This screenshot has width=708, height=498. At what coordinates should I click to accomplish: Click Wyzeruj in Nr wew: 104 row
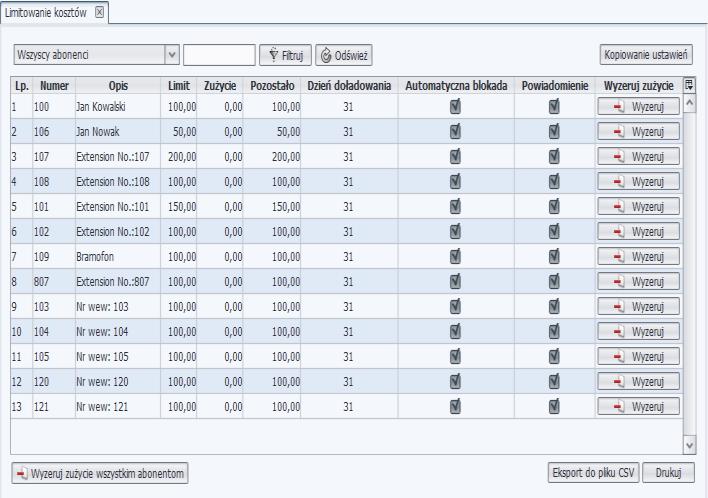coord(638,331)
